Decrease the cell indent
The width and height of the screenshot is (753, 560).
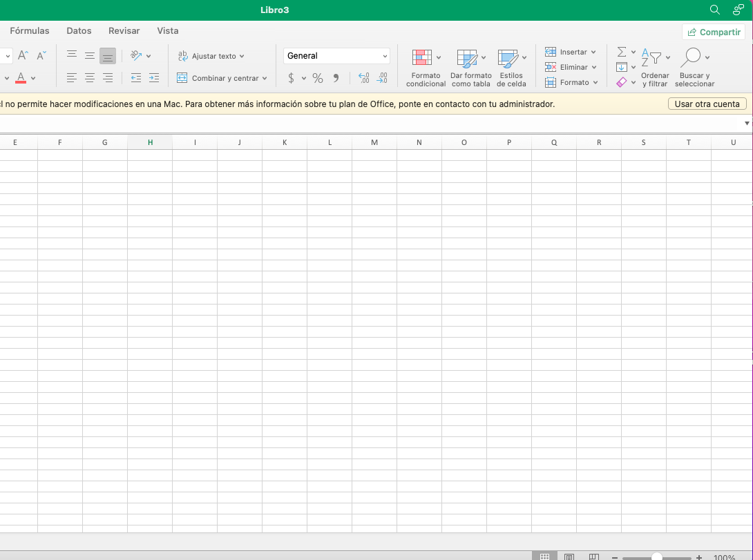point(136,78)
